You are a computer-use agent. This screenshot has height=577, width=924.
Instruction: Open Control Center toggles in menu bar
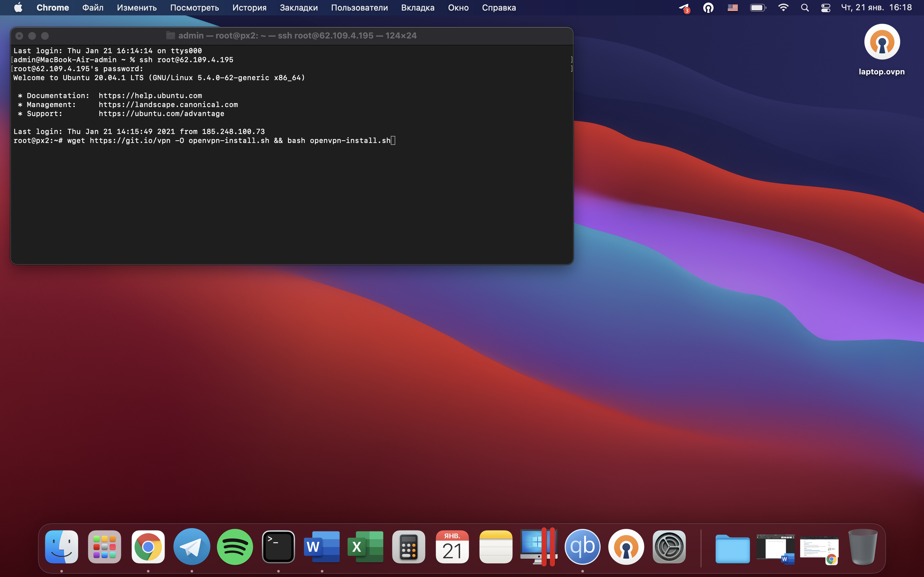pyautogui.click(x=826, y=8)
